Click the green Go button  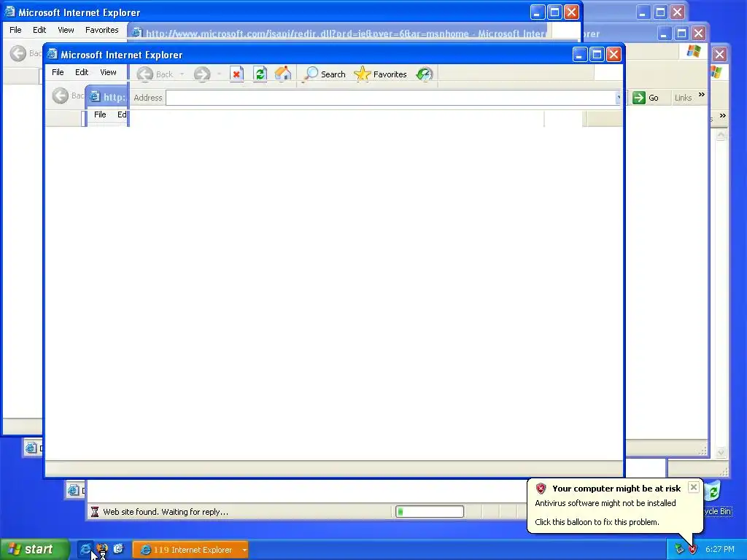click(646, 98)
